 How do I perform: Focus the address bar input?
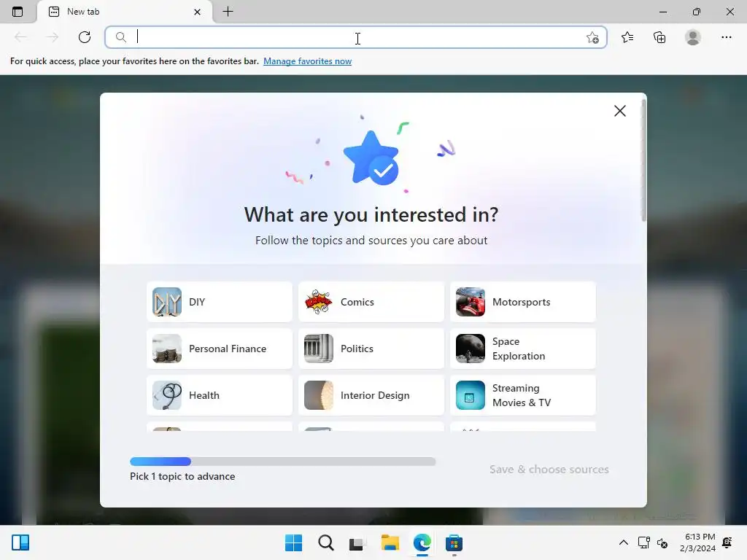pos(355,37)
